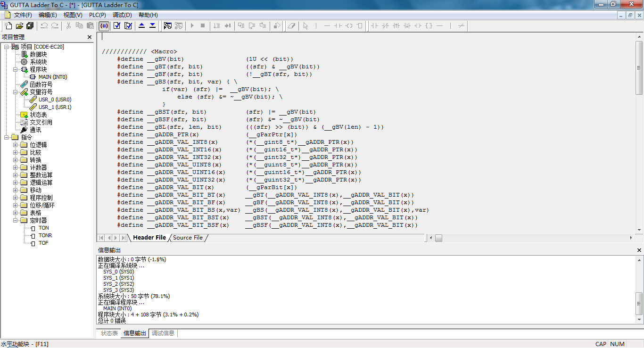
Task: Select USR_1 (USR1) variable symbol
Action: (55, 107)
